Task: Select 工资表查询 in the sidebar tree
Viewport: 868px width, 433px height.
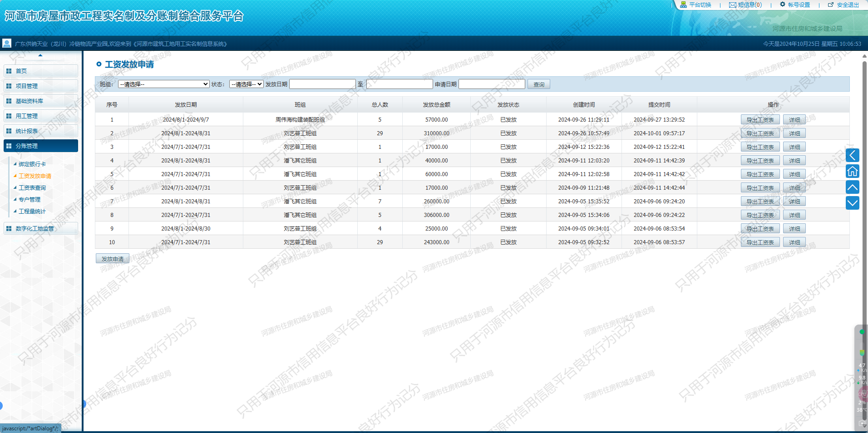Action: click(32, 187)
